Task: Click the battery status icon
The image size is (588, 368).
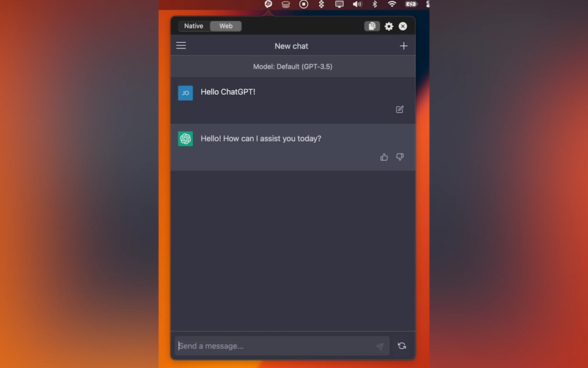Action: 411,4
